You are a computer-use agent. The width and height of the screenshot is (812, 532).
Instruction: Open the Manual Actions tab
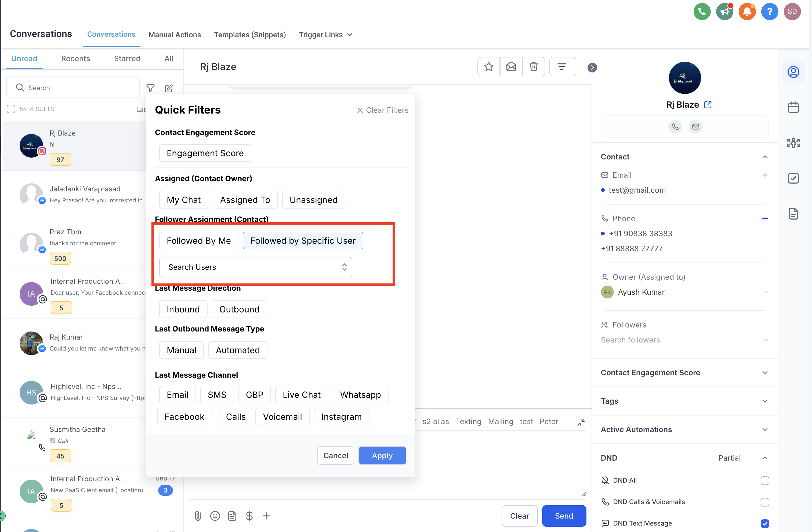tap(174, 34)
